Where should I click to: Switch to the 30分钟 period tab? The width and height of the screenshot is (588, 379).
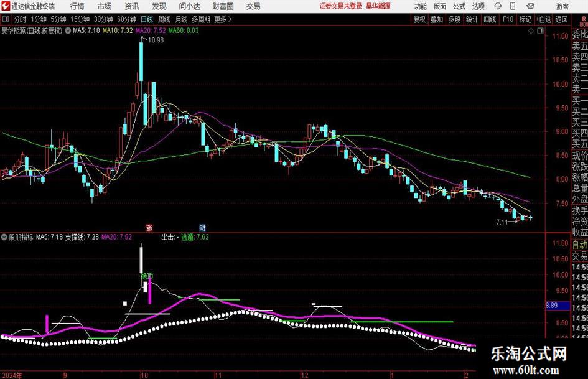[x=103, y=19]
